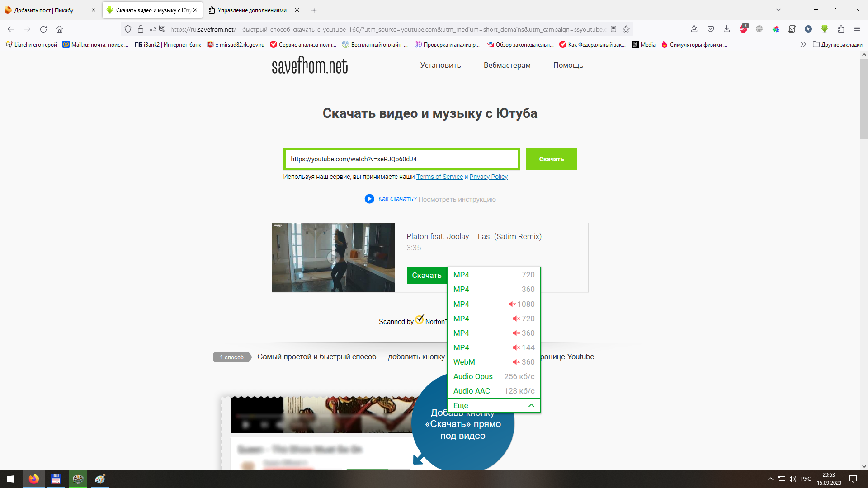This screenshot has width=868, height=488.
Task: Open the floppy disk taskbar app
Action: click(56, 479)
